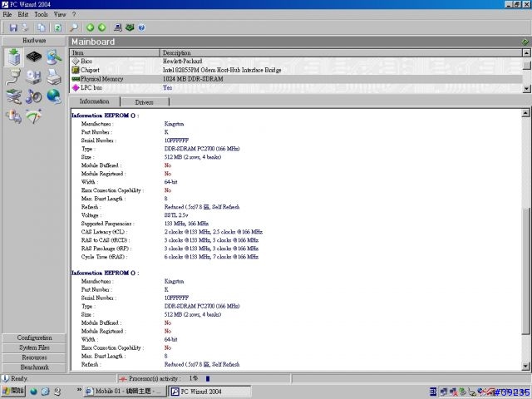Open the Windows Start button
The image size is (532, 399).
coord(13,392)
